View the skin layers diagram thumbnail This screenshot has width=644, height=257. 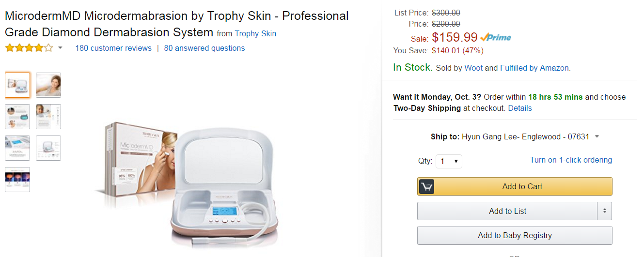[x=17, y=180]
